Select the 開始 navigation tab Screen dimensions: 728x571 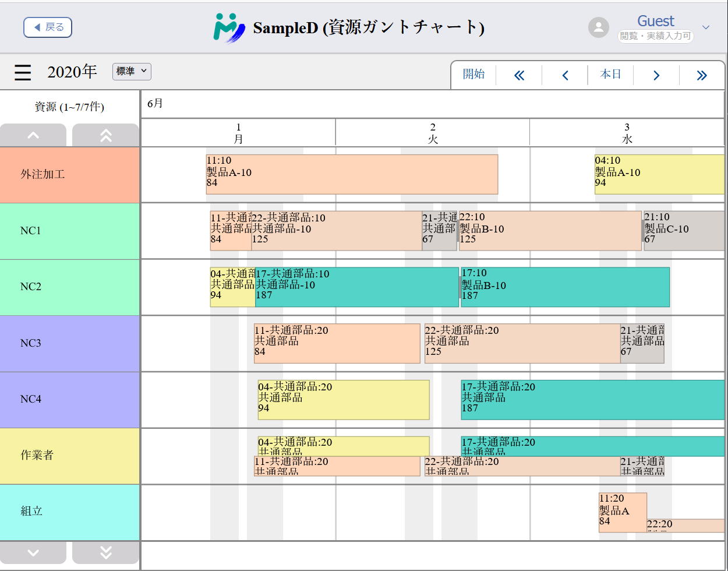click(x=473, y=75)
